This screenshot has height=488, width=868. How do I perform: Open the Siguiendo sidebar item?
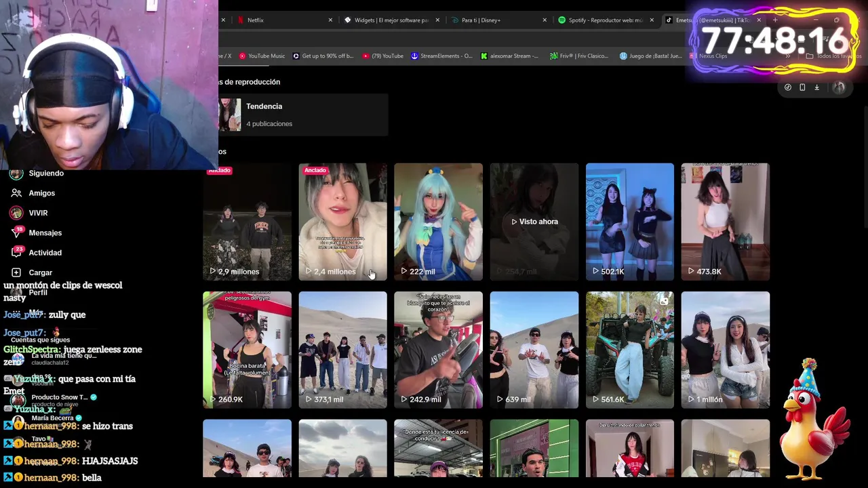37,173
